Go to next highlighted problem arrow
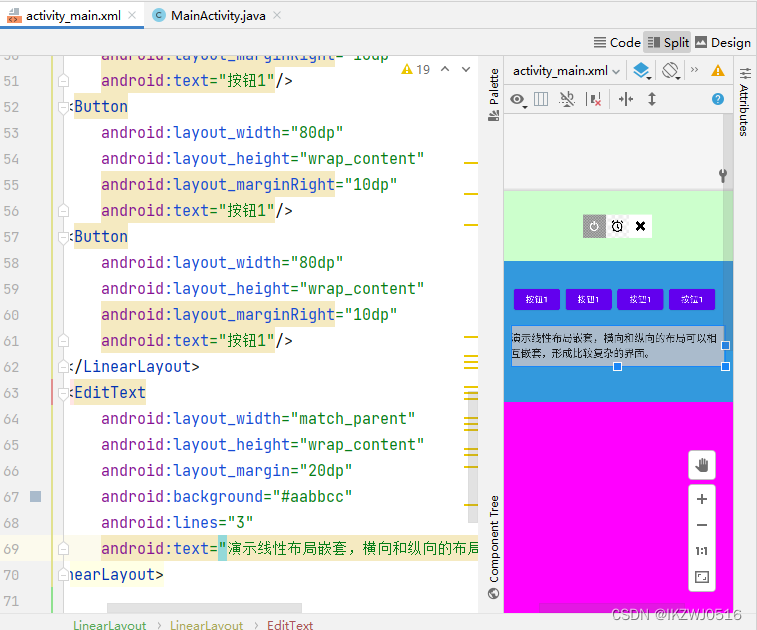Image resolution: width=757 pixels, height=630 pixels. pos(466,70)
